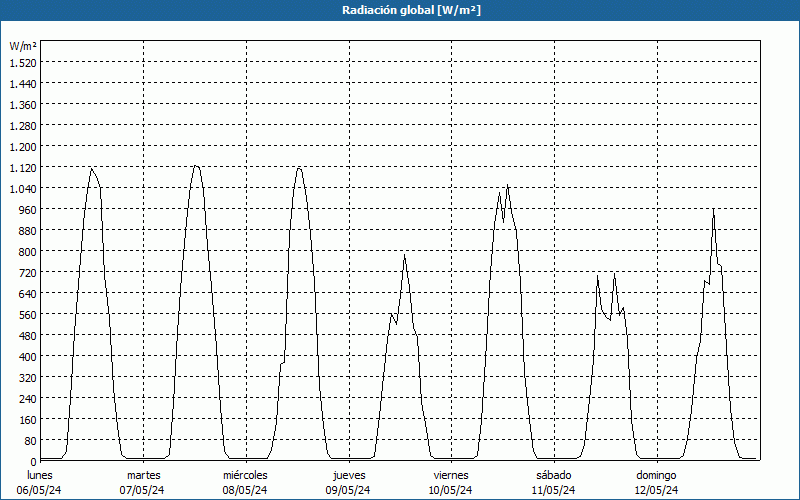Click Tuesday's radiation curve peak
Viewport: 800px width, 500px height.
[195, 166]
